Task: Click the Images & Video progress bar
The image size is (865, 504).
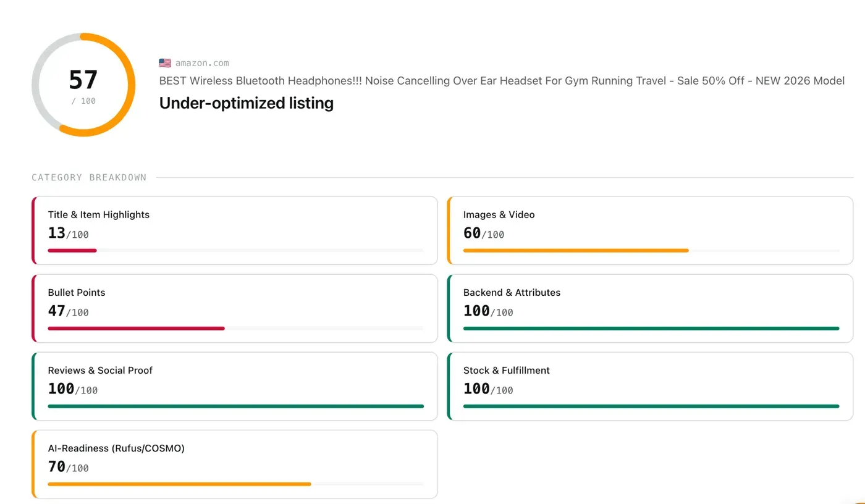Action: [651, 250]
